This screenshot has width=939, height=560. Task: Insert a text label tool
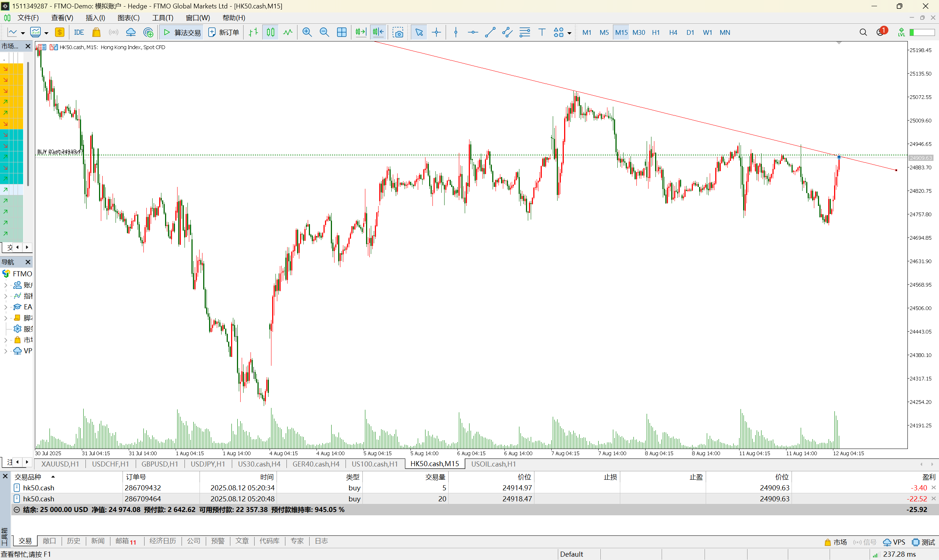[542, 33]
